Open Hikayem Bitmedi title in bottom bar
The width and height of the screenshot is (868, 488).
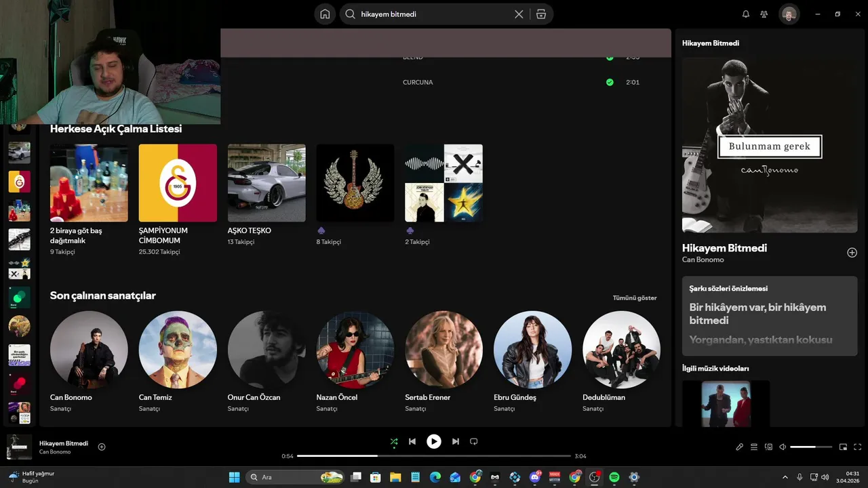click(64, 443)
